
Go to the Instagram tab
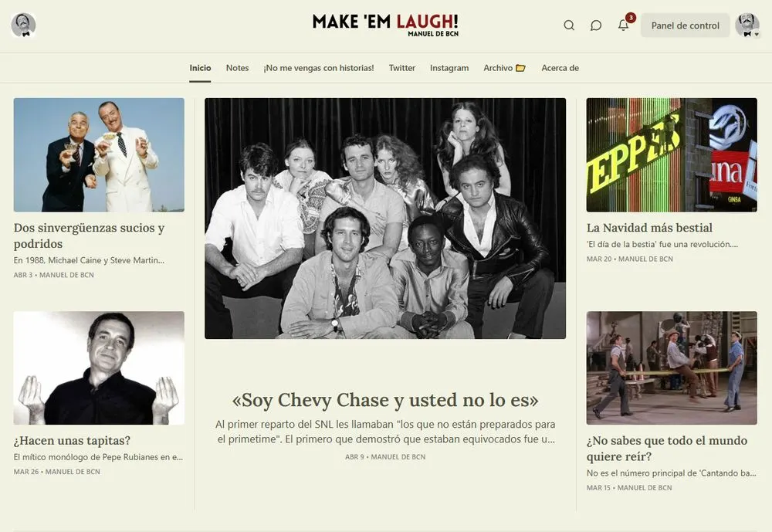coord(449,68)
